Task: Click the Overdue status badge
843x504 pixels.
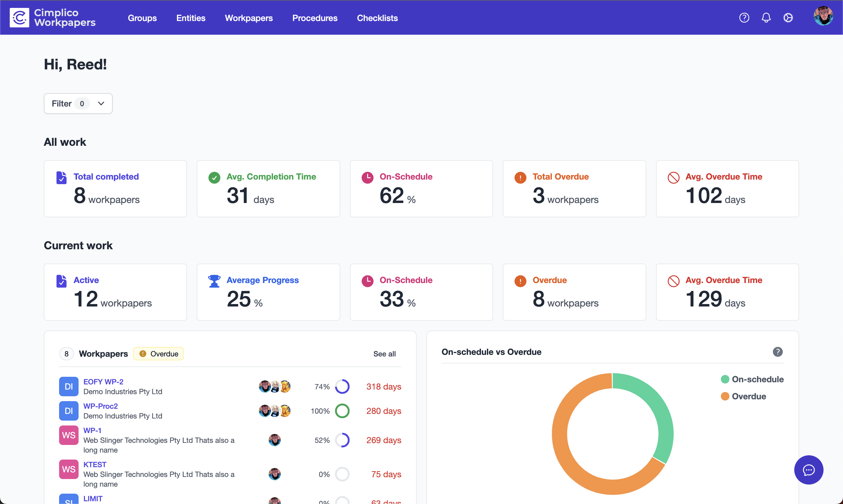Action: point(158,354)
